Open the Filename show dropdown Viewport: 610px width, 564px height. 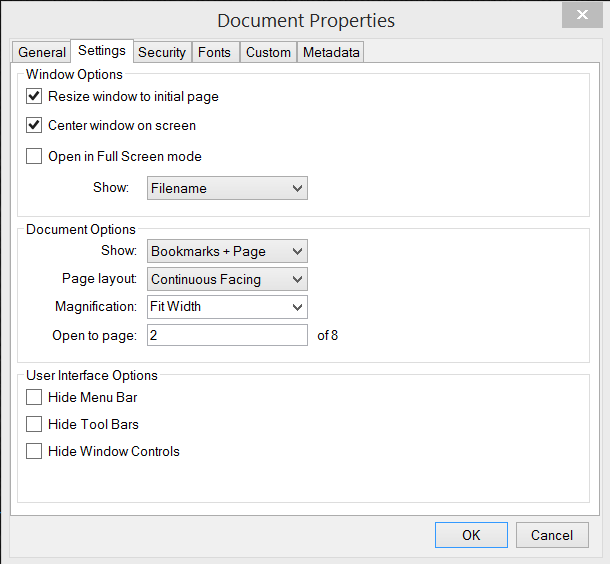[x=227, y=188]
